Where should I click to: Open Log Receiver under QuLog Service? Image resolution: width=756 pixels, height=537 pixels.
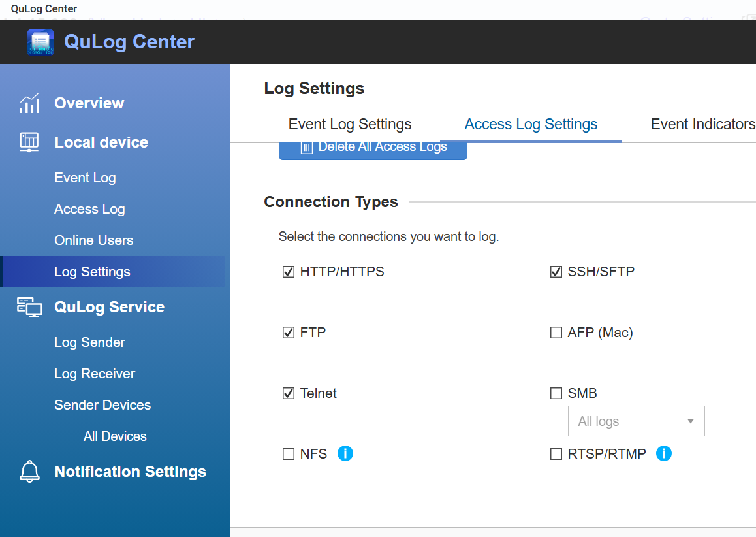[95, 374]
